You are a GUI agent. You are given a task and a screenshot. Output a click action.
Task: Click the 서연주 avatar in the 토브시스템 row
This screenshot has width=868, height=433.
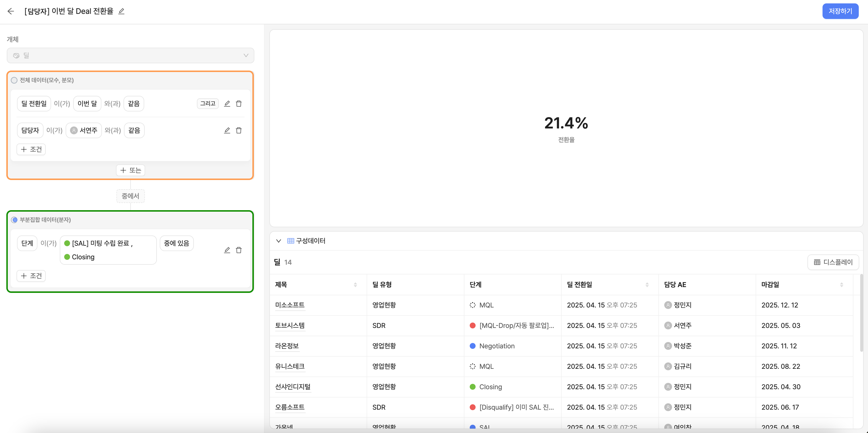[x=668, y=325]
